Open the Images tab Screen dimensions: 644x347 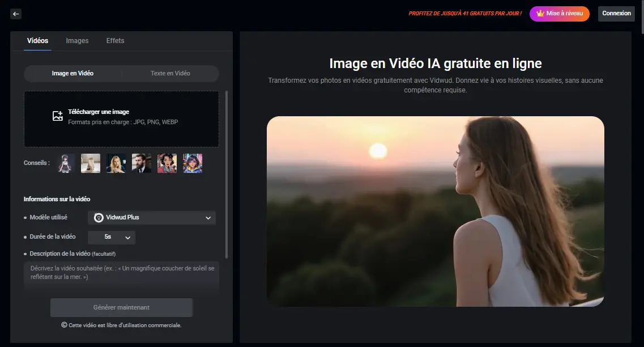point(77,41)
